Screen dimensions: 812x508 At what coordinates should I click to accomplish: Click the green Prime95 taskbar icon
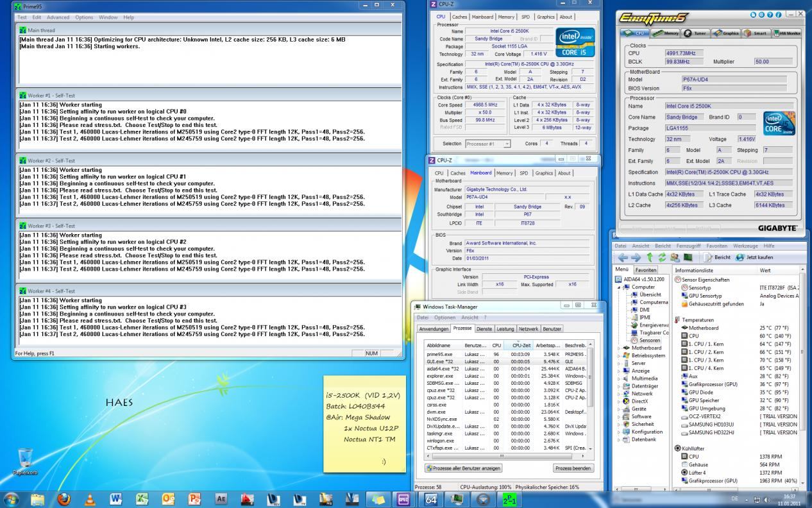click(509, 498)
